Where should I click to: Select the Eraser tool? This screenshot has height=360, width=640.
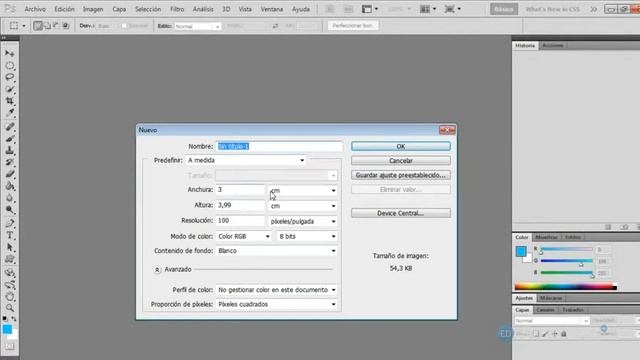(x=10, y=174)
